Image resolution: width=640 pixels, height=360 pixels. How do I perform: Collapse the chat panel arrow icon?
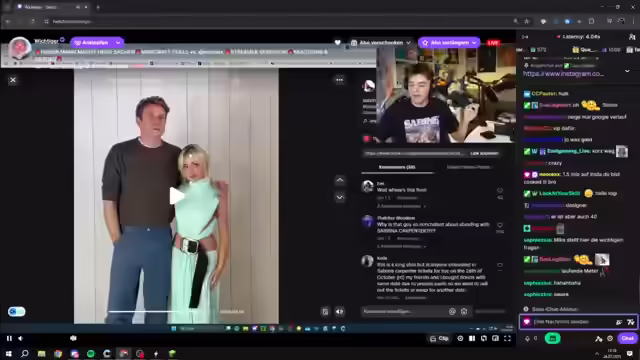[525, 37]
